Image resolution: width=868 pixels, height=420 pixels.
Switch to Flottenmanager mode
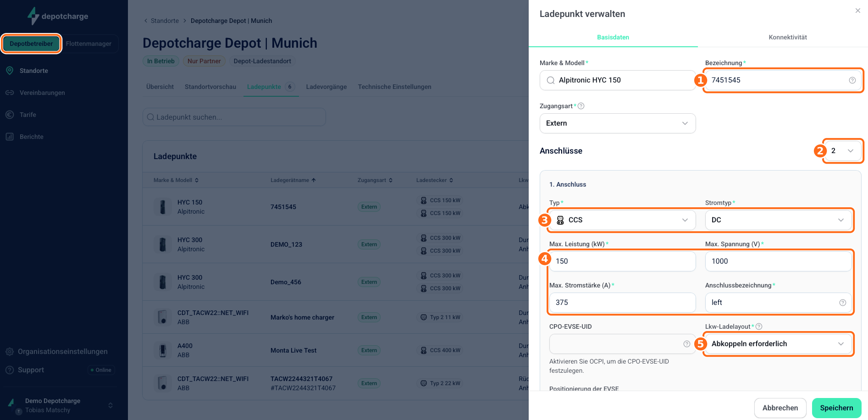click(88, 44)
